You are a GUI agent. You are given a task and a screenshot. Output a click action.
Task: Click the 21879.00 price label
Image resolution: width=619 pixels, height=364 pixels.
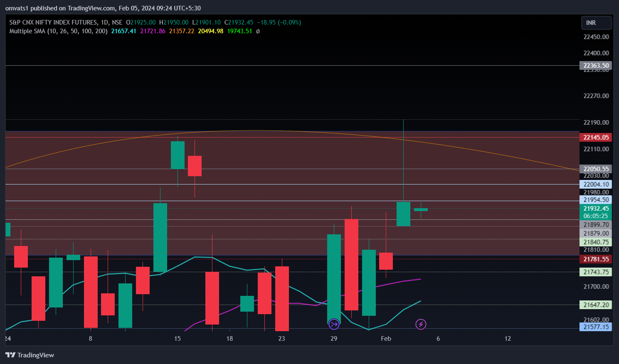pos(596,234)
